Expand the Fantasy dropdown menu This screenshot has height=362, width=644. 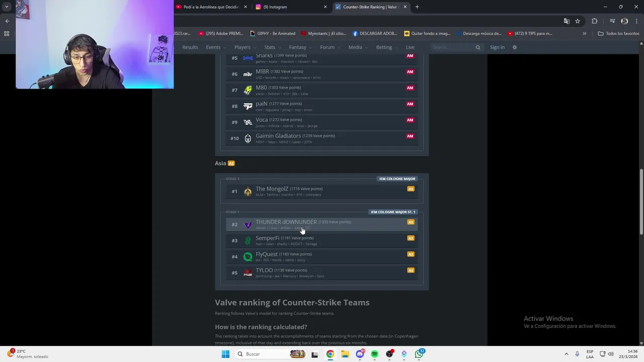click(300, 47)
